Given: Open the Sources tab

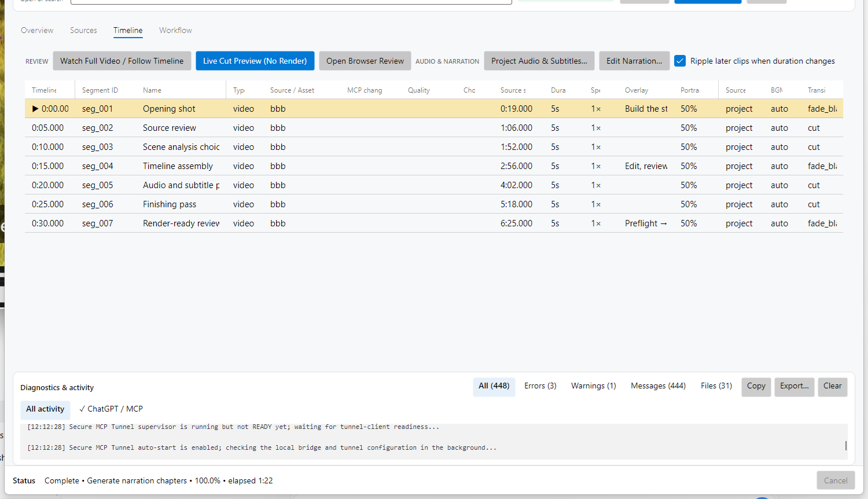Looking at the screenshot, I should click(x=83, y=30).
